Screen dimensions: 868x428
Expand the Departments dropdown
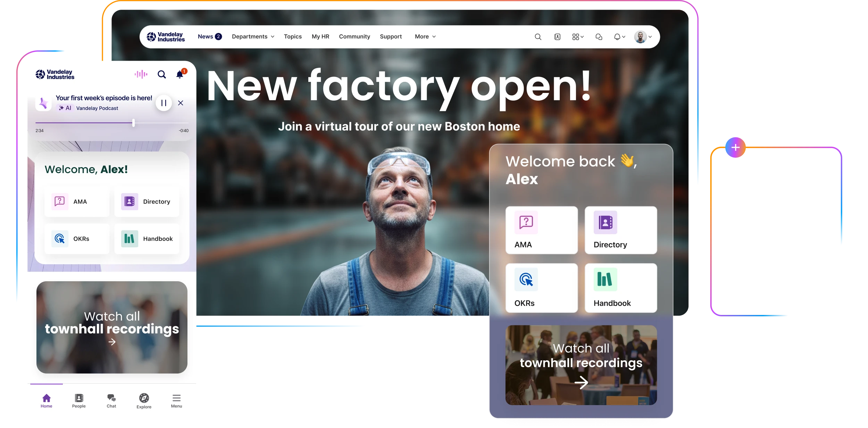tap(253, 36)
